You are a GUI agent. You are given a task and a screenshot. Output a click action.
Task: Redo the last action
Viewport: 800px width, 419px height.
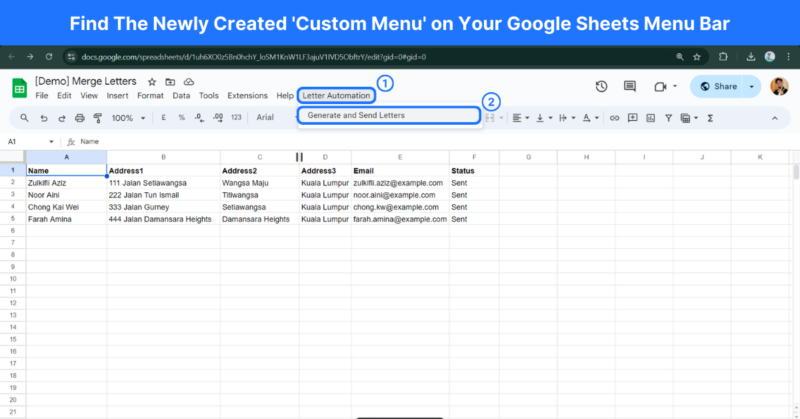coord(62,118)
